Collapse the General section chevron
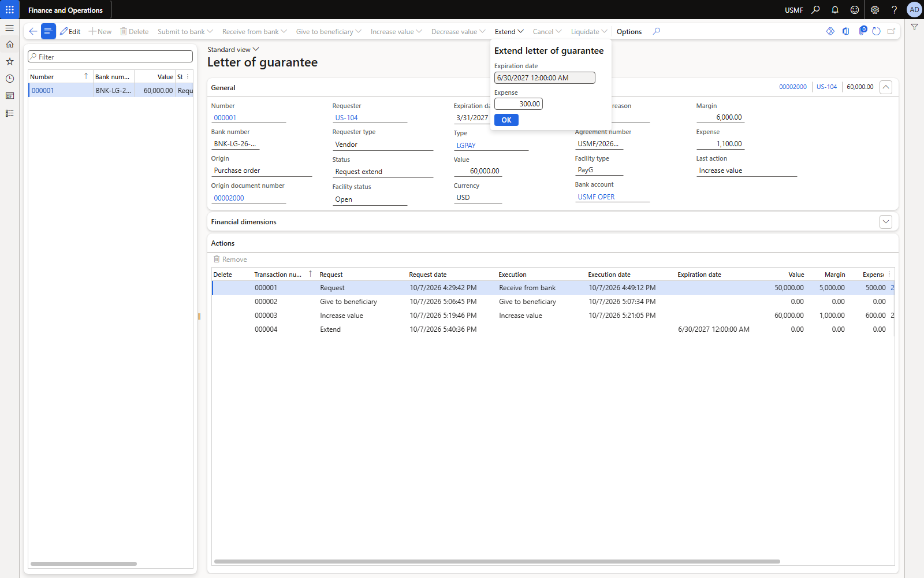This screenshot has width=924, height=578. click(886, 87)
